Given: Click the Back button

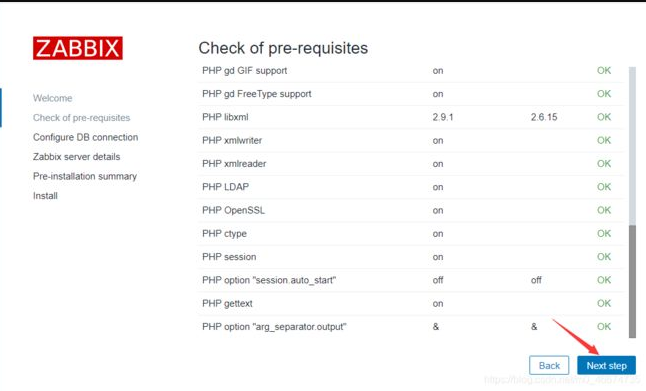Looking at the screenshot, I should (549, 365).
